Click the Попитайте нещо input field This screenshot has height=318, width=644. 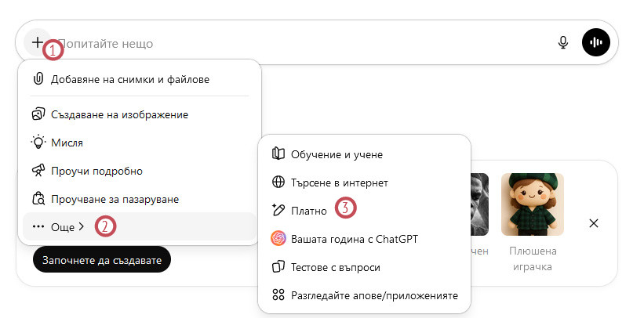(298, 43)
